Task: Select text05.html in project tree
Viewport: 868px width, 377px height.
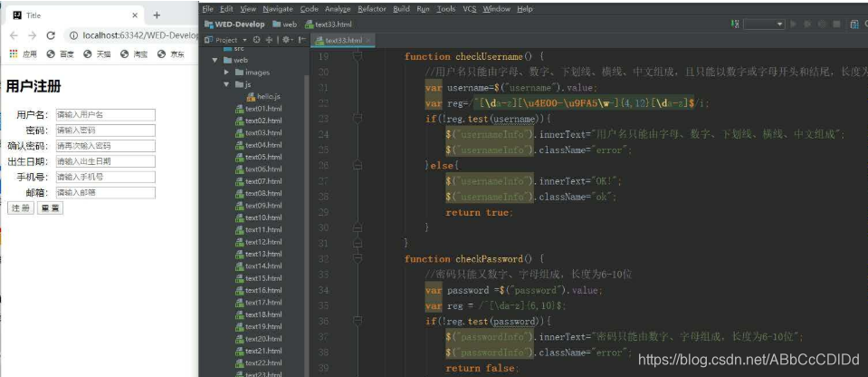Action: click(x=259, y=157)
